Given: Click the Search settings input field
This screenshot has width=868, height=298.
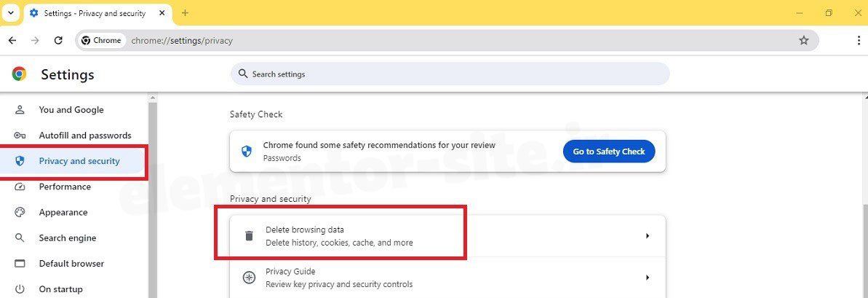Looking at the screenshot, I should 451,74.
